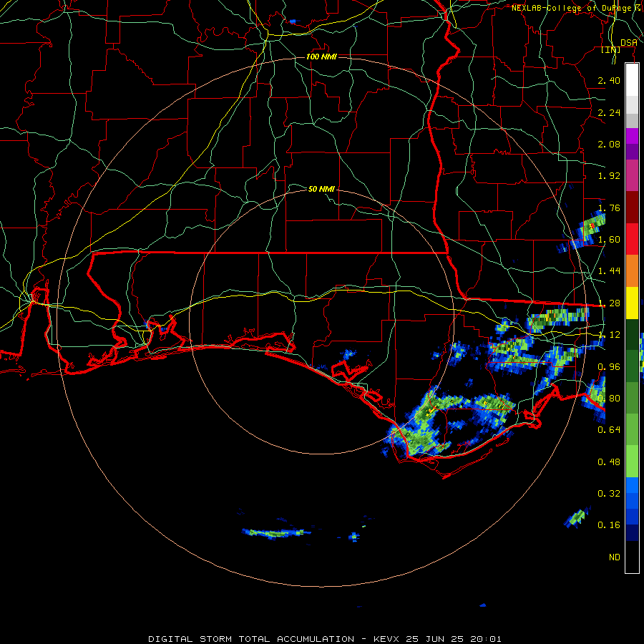The height and width of the screenshot is (644, 644).
Task: Click the NEXLAB-College of DuPage credit text
Action: tap(571, 8)
